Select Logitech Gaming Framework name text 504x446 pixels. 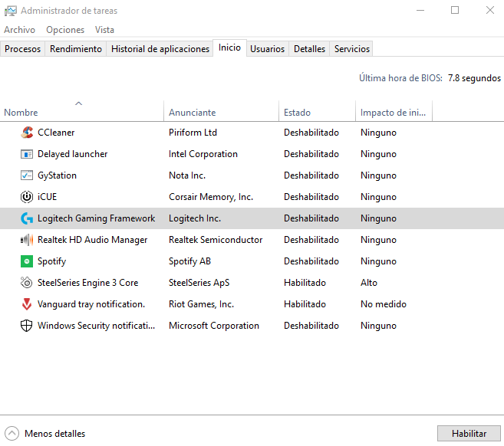coord(97,218)
